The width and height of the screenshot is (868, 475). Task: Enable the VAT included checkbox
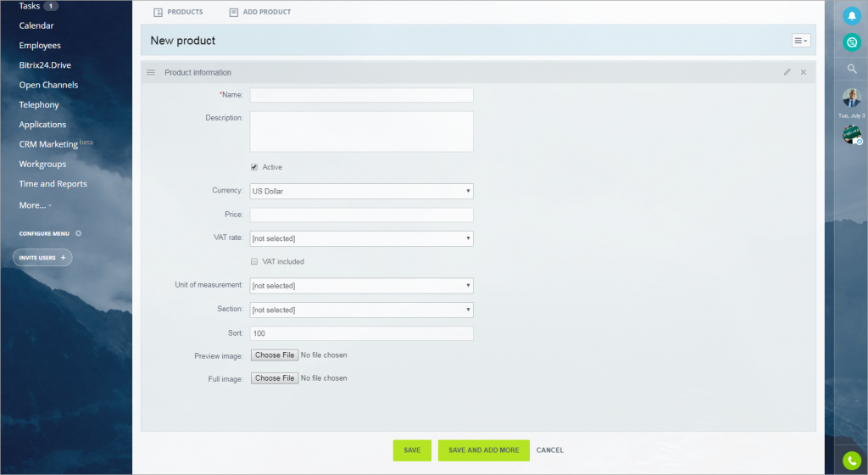(254, 261)
